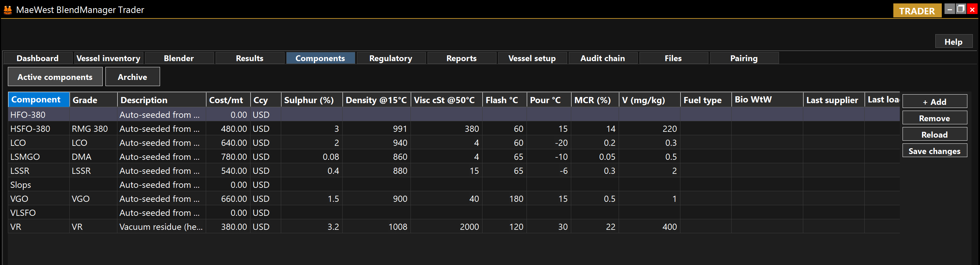Select the Slops component row
The height and width of the screenshot is (265, 980).
pos(454,185)
